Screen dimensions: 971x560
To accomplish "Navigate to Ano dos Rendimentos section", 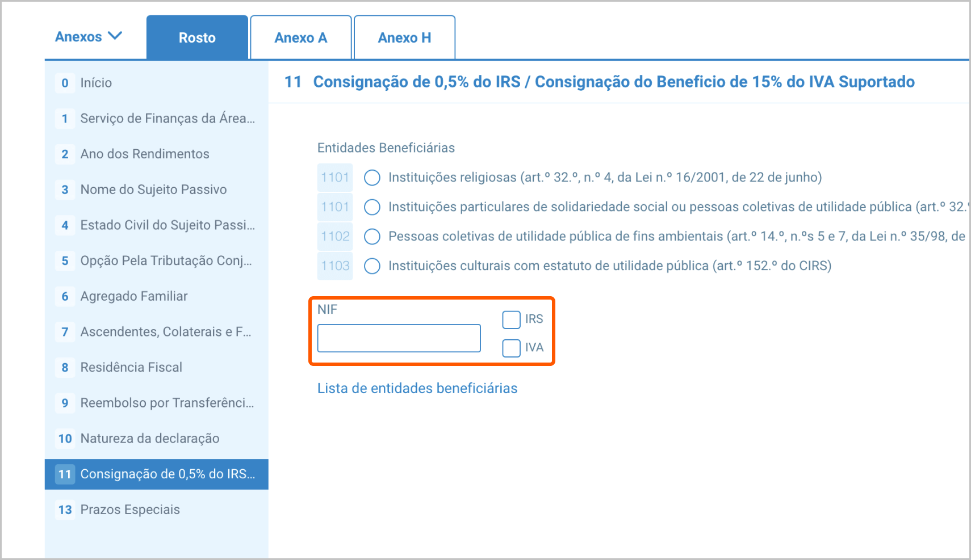I will pyautogui.click(x=144, y=154).
